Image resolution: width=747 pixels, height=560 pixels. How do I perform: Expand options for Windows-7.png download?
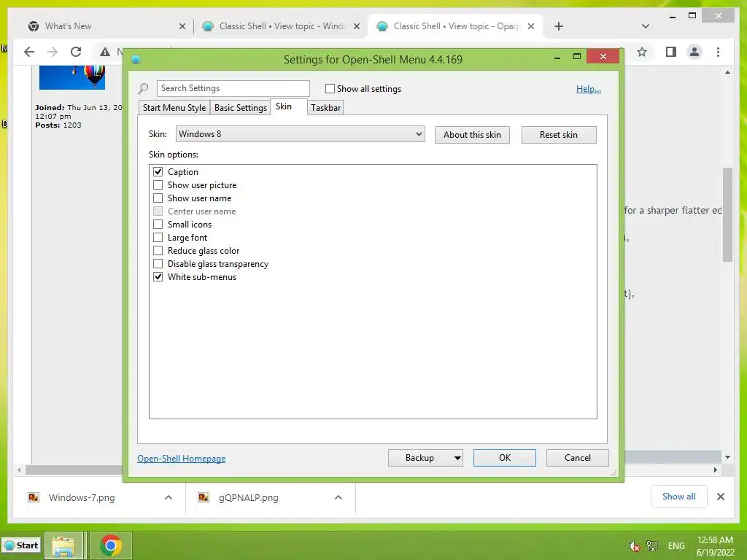[x=169, y=497]
